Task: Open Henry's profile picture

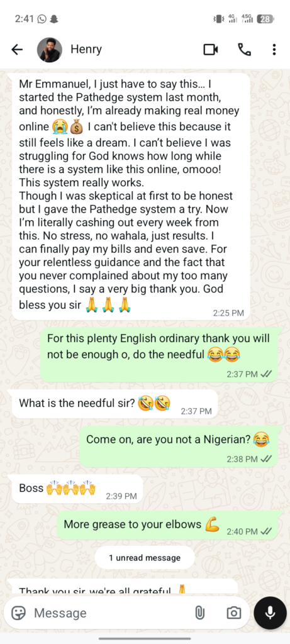Action: click(x=50, y=50)
